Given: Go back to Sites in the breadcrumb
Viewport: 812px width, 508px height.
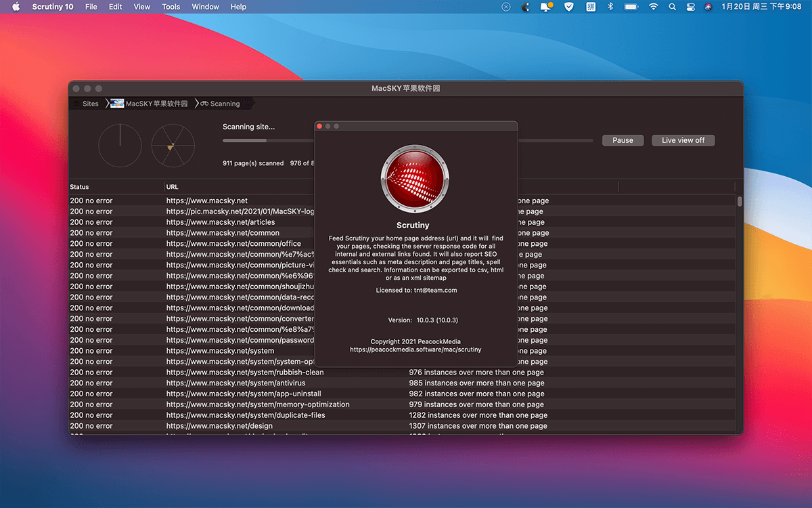Looking at the screenshot, I should click(x=91, y=104).
